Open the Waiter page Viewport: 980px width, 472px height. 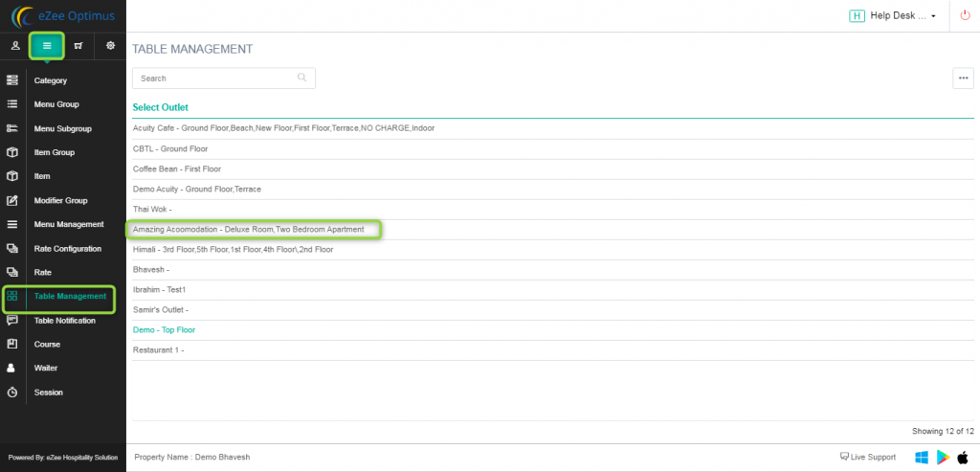(x=46, y=369)
